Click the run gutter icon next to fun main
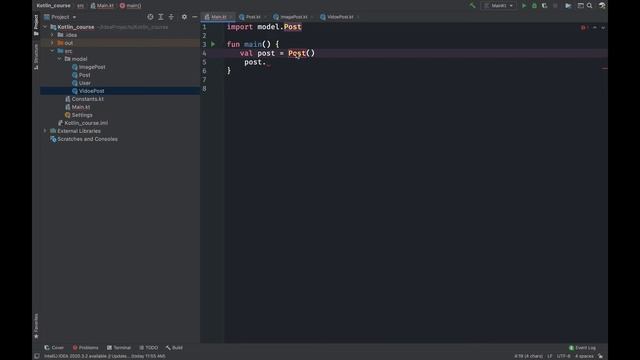Image resolution: width=640 pixels, height=360 pixels. click(x=213, y=44)
